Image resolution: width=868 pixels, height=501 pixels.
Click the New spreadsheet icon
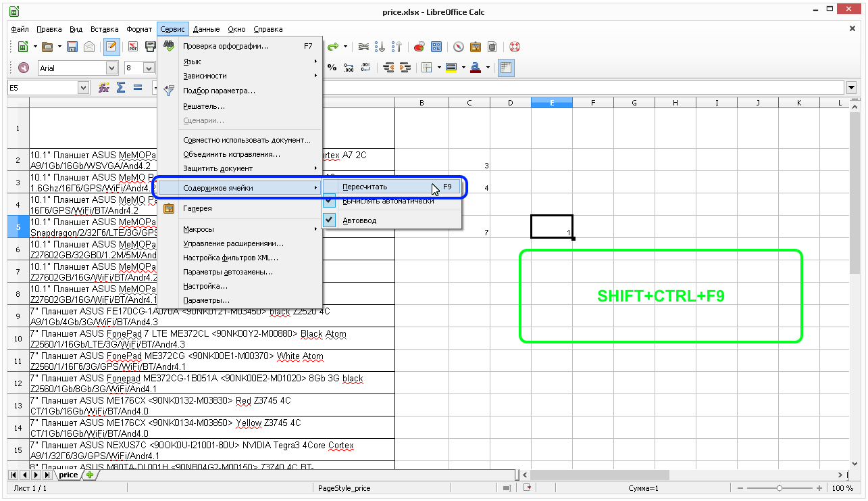(x=23, y=47)
